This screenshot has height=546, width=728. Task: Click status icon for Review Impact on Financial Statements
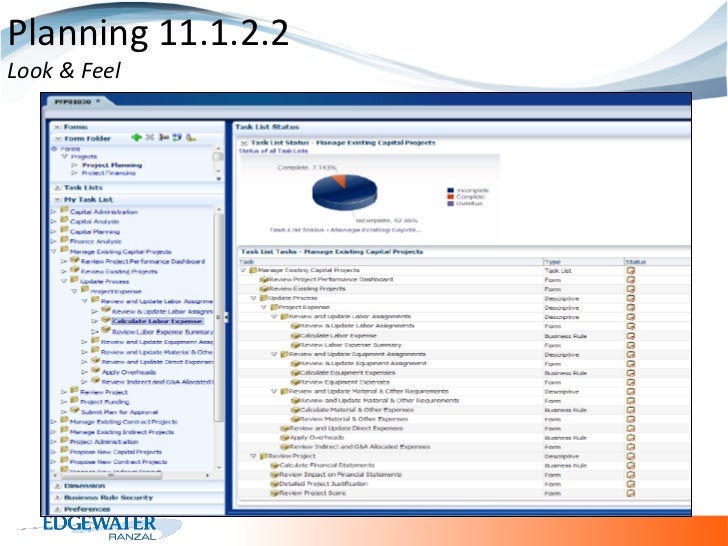point(630,475)
